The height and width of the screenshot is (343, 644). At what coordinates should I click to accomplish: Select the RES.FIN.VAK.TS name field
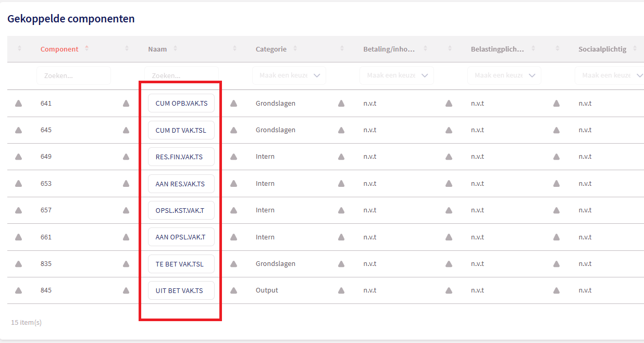[181, 157]
